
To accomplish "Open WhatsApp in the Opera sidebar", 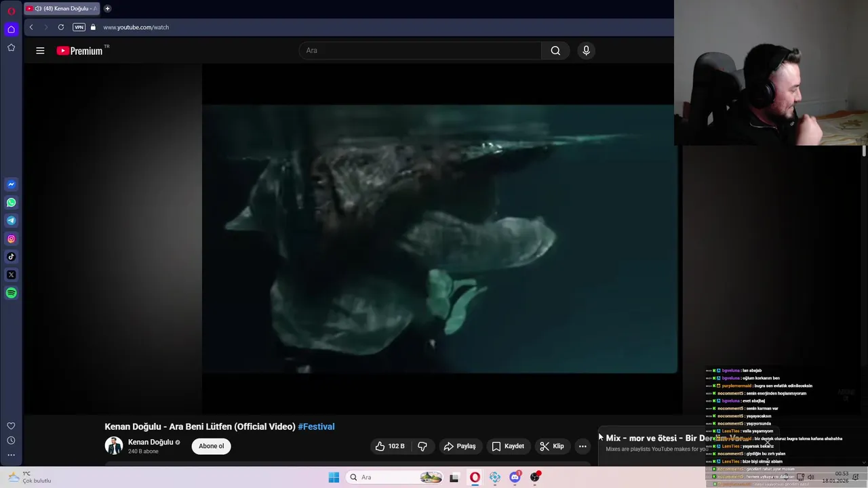I will tap(11, 203).
